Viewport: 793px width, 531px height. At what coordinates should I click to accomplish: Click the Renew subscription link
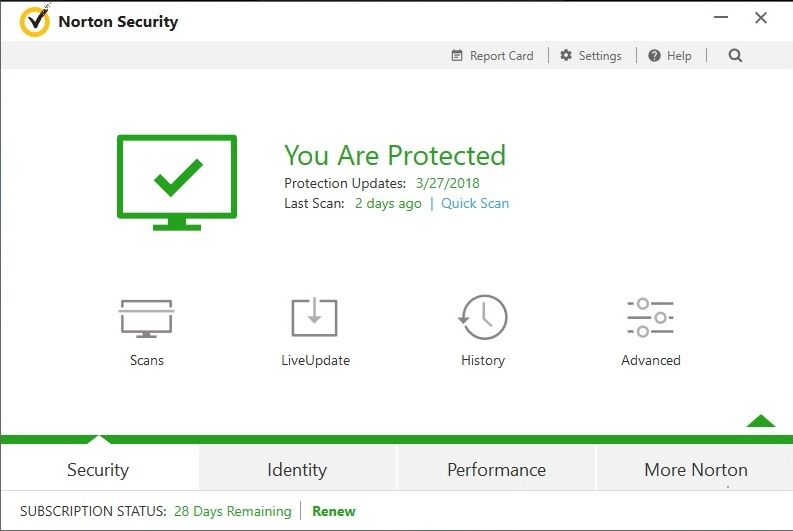click(334, 511)
